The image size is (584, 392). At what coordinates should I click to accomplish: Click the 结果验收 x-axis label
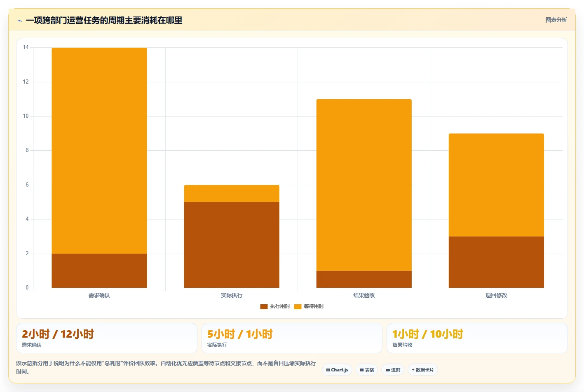click(x=364, y=295)
